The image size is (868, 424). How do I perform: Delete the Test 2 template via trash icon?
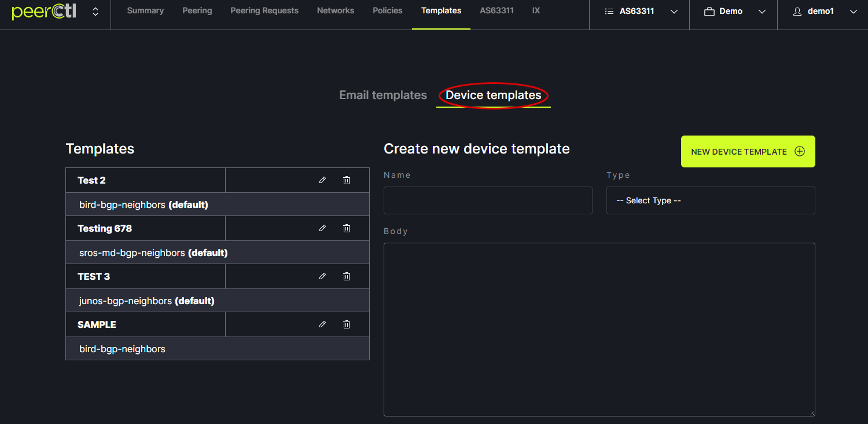pos(347,180)
